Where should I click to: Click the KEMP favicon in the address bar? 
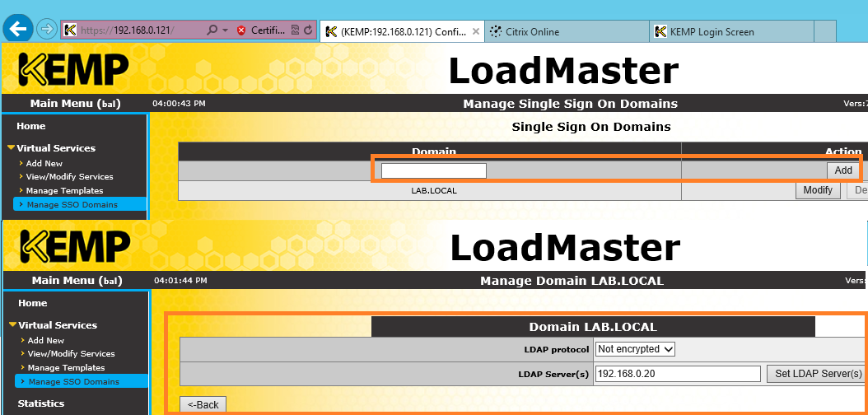tap(69, 30)
